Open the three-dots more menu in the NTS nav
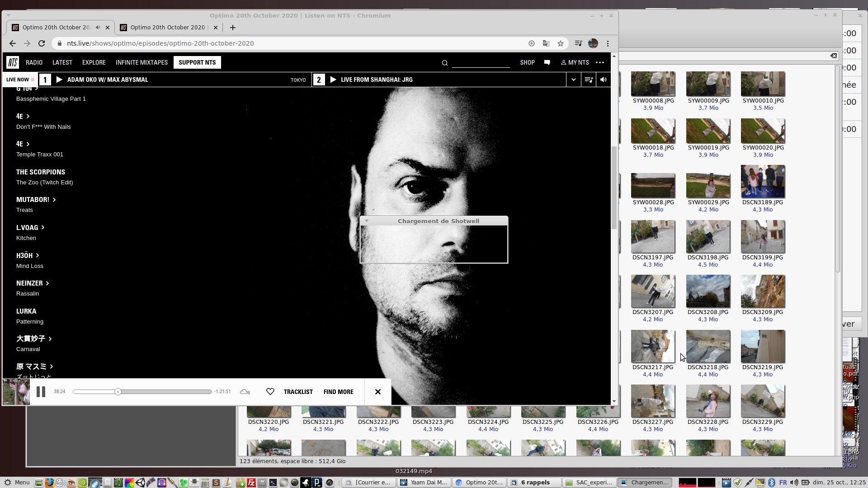 [x=600, y=62]
